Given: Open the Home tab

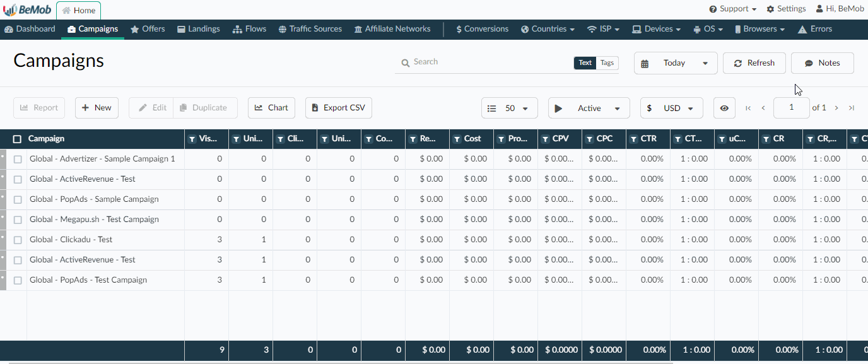Looking at the screenshot, I should (x=79, y=10).
